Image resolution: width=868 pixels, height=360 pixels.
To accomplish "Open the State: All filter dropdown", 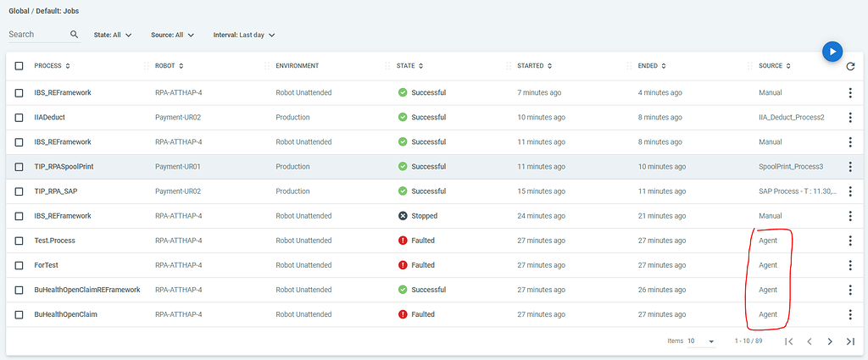I will [114, 35].
